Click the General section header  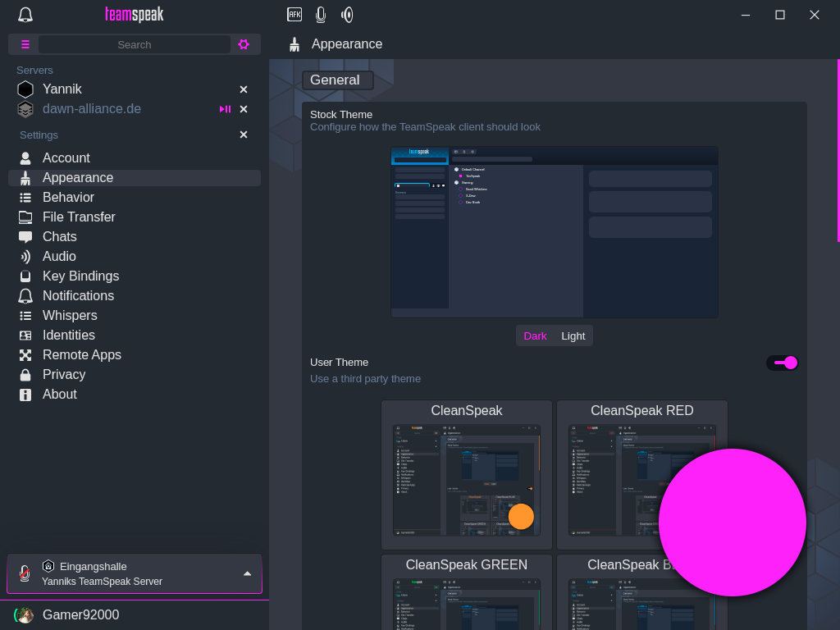[x=337, y=80]
